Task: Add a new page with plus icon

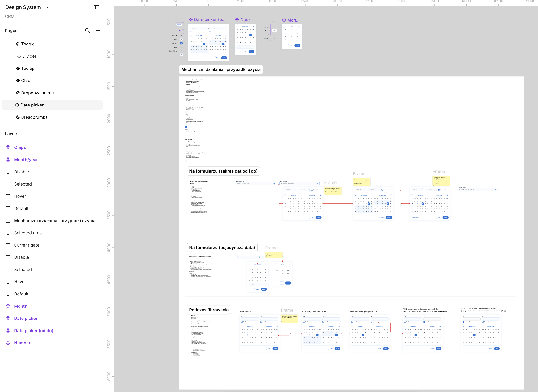Action: 98,31
